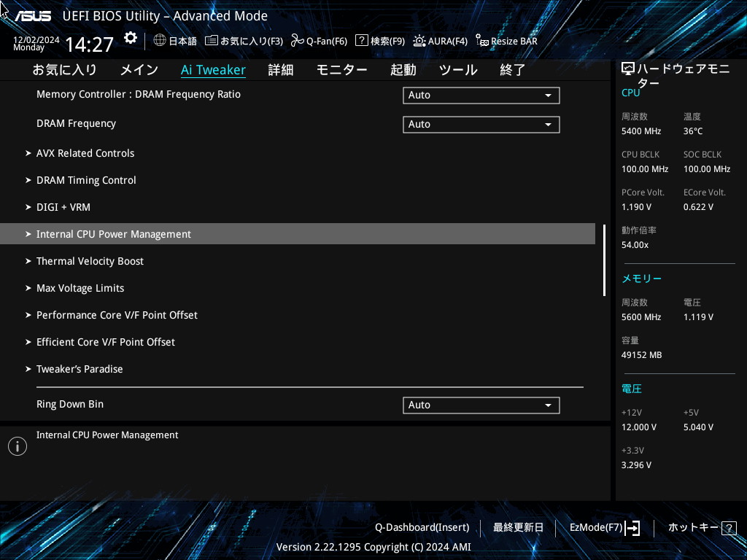Viewport: 747px width, 560px height.
Task: Click the ASUS logo
Action: 33,16
